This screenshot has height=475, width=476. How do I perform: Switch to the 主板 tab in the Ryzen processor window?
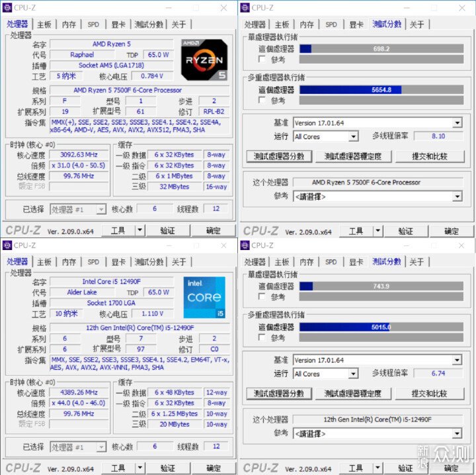click(x=44, y=24)
